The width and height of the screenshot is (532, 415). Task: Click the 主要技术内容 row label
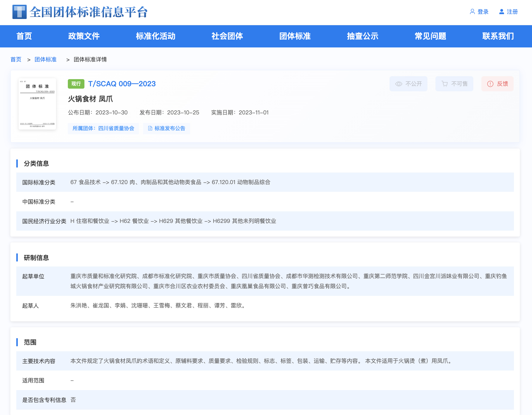pos(39,361)
